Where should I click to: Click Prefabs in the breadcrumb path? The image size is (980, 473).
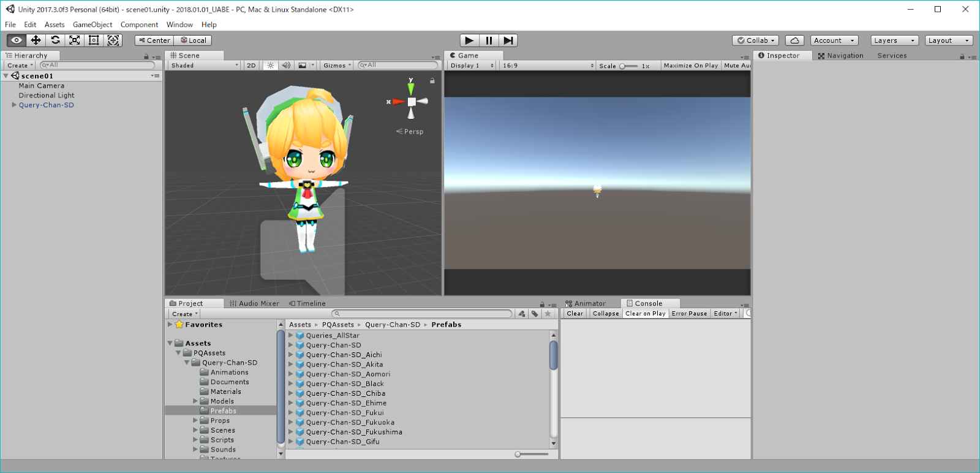(447, 325)
